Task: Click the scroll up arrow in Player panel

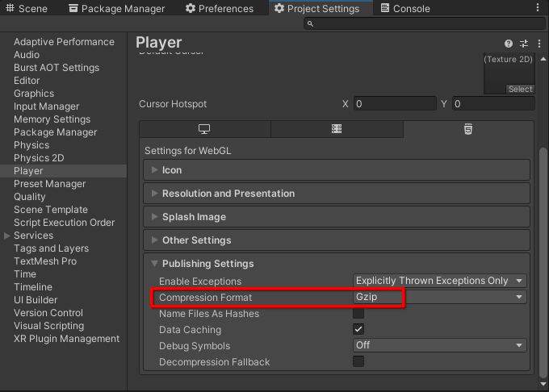Action: pyautogui.click(x=543, y=59)
